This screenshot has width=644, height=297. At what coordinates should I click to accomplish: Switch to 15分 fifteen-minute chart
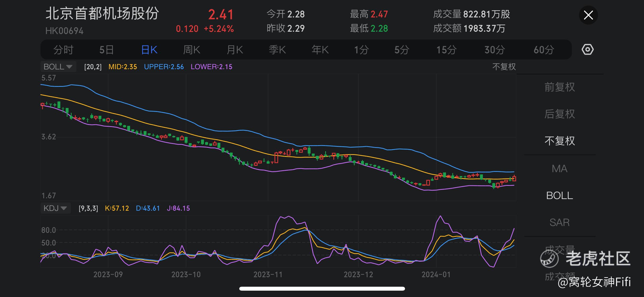[x=446, y=50]
